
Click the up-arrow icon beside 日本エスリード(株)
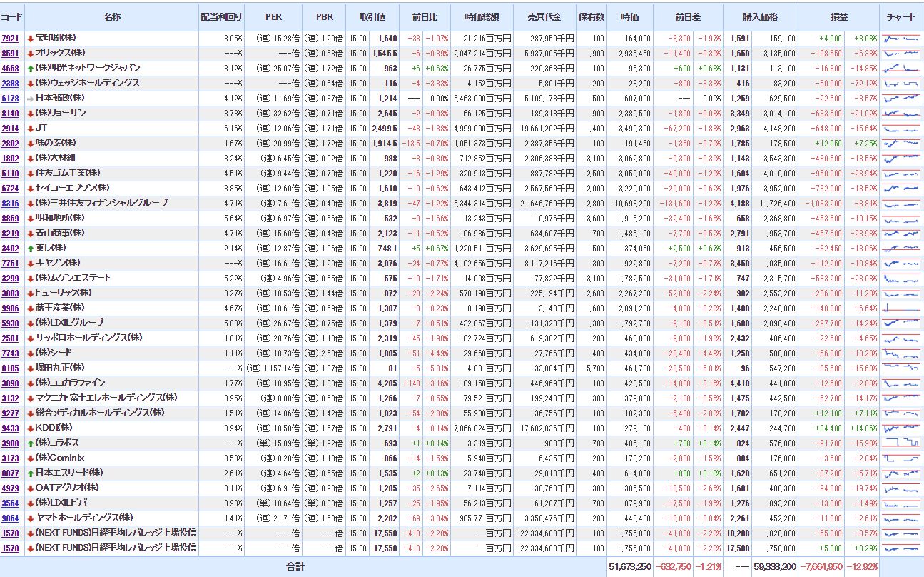(x=31, y=473)
